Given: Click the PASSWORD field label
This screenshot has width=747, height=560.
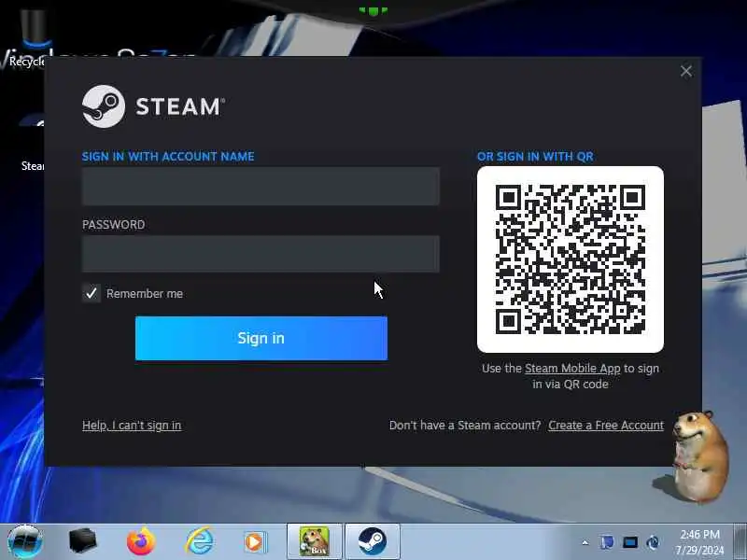Looking at the screenshot, I should pyautogui.click(x=113, y=224).
